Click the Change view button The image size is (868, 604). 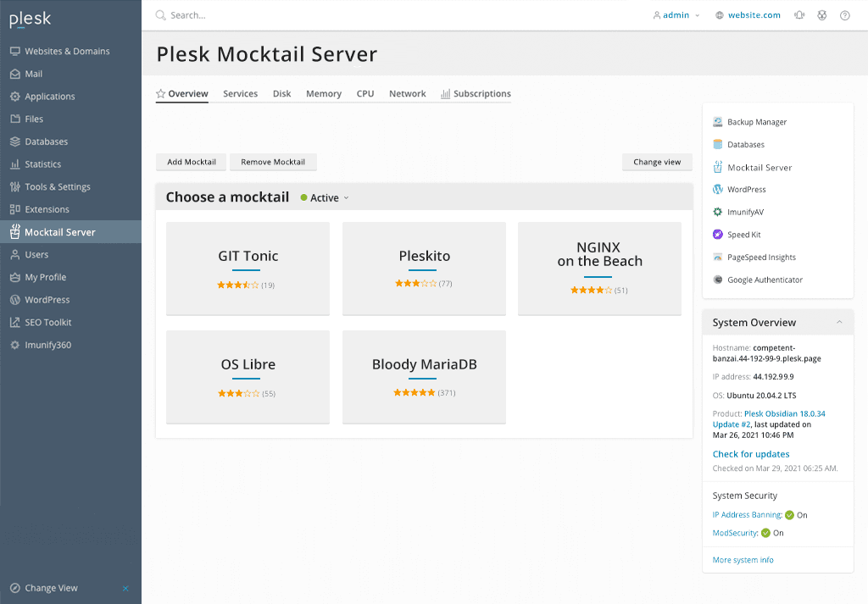pyautogui.click(x=657, y=162)
